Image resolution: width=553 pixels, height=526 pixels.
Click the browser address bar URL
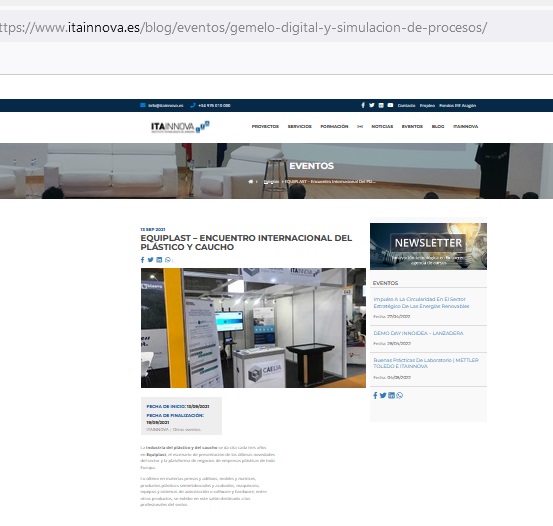[243, 27]
